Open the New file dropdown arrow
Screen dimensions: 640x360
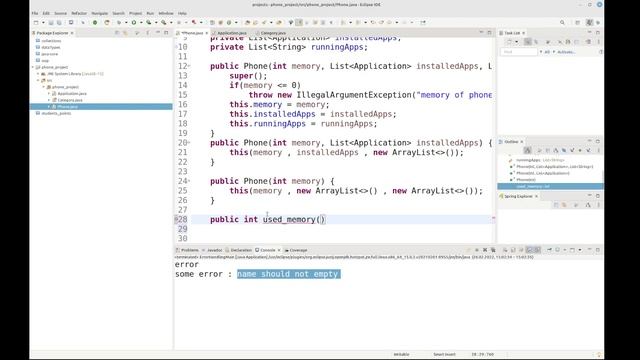pos(43,22)
